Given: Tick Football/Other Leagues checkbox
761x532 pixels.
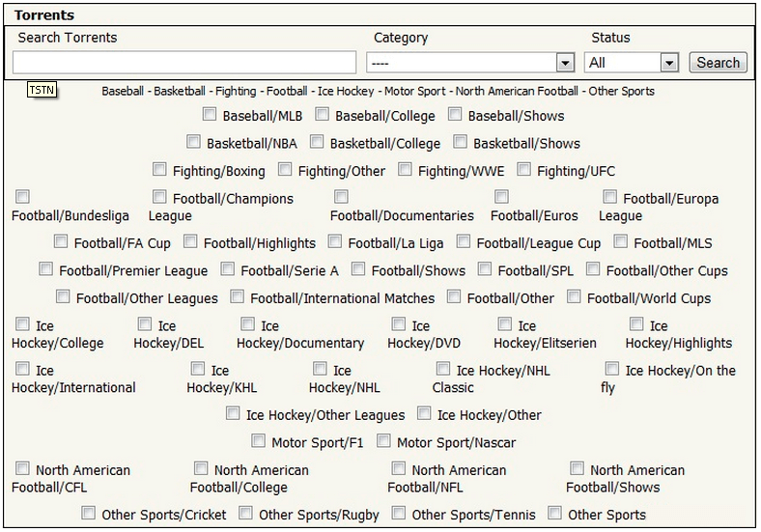Looking at the screenshot, I should tap(63, 296).
